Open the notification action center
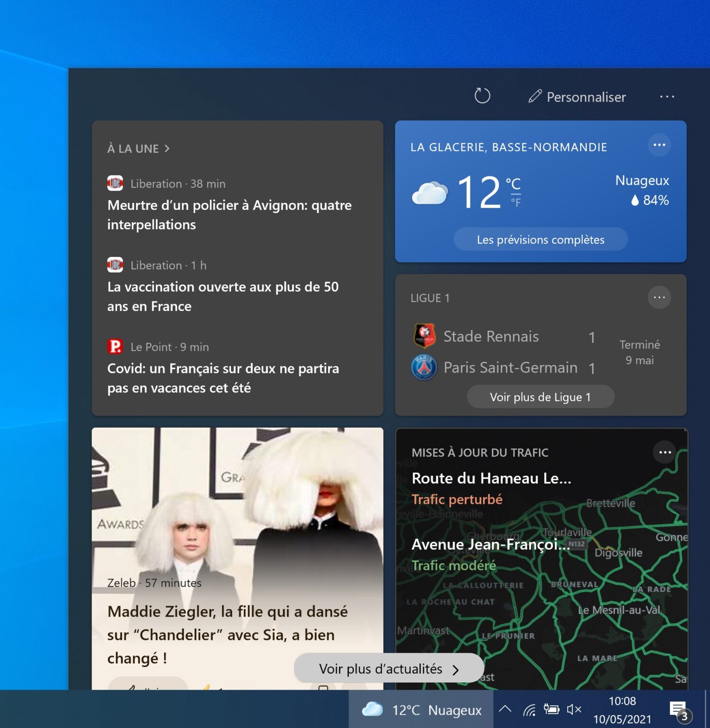Image resolution: width=710 pixels, height=728 pixels. point(679,710)
